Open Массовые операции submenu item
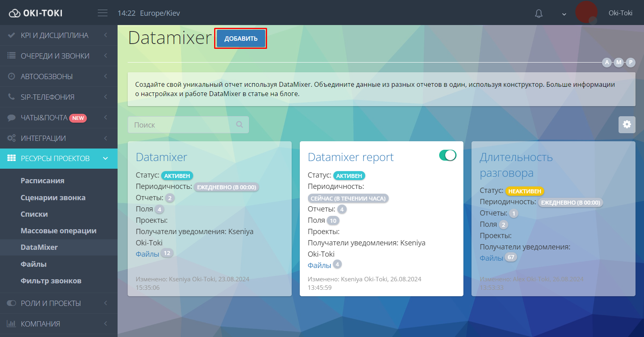Image resolution: width=644 pixels, height=337 pixels. [59, 231]
